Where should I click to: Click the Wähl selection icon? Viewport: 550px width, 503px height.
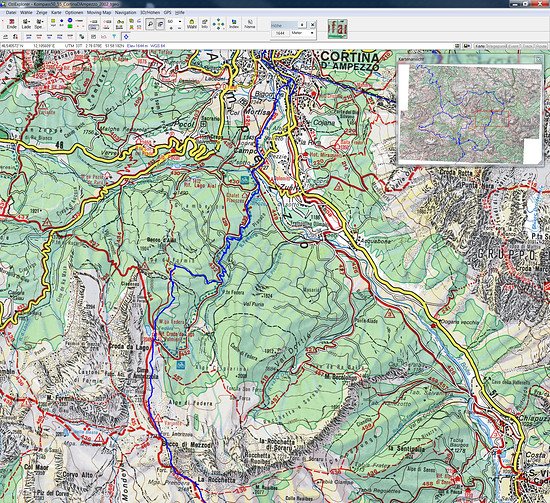(192, 24)
